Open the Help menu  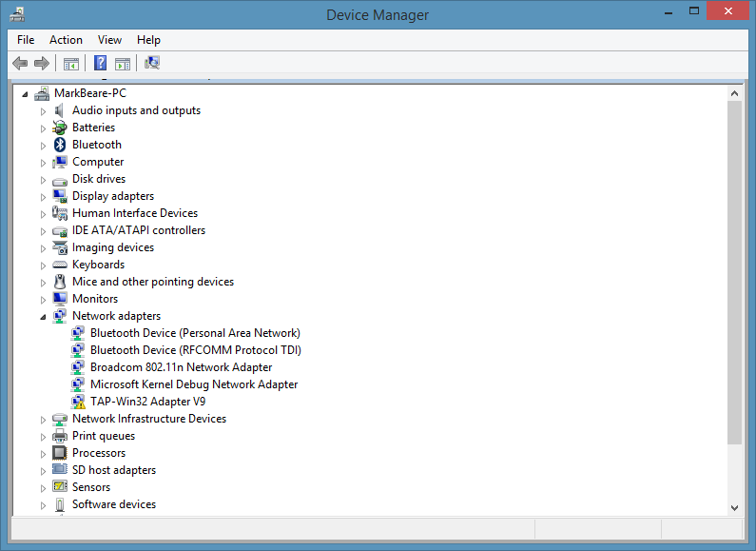coord(148,40)
